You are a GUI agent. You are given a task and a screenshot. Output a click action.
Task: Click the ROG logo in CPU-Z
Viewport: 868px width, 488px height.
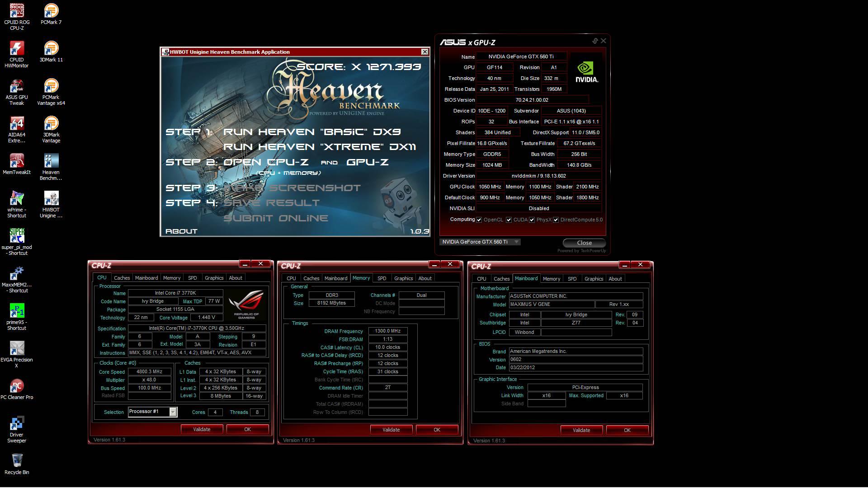pos(246,305)
